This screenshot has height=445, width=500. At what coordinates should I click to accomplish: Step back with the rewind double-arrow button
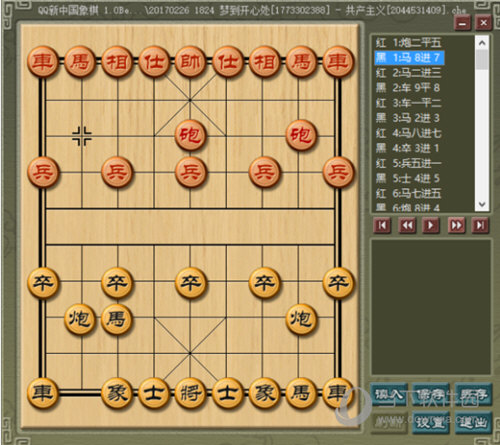407,226
